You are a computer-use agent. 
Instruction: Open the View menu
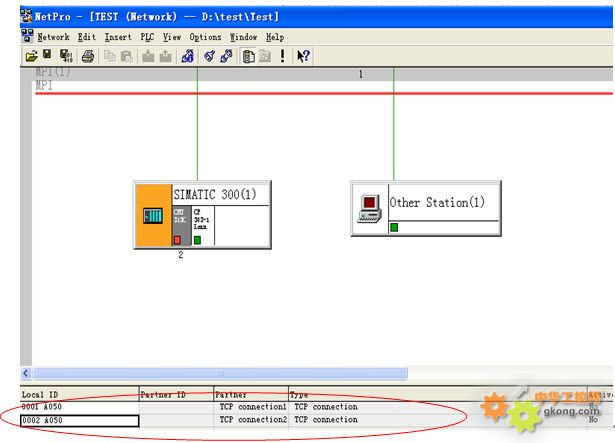point(172,37)
